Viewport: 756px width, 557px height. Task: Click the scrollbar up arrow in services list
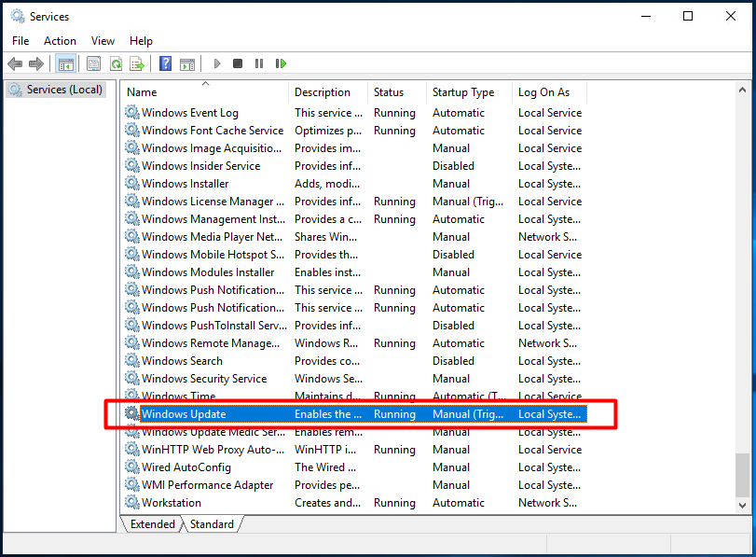click(x=743, y=91)
